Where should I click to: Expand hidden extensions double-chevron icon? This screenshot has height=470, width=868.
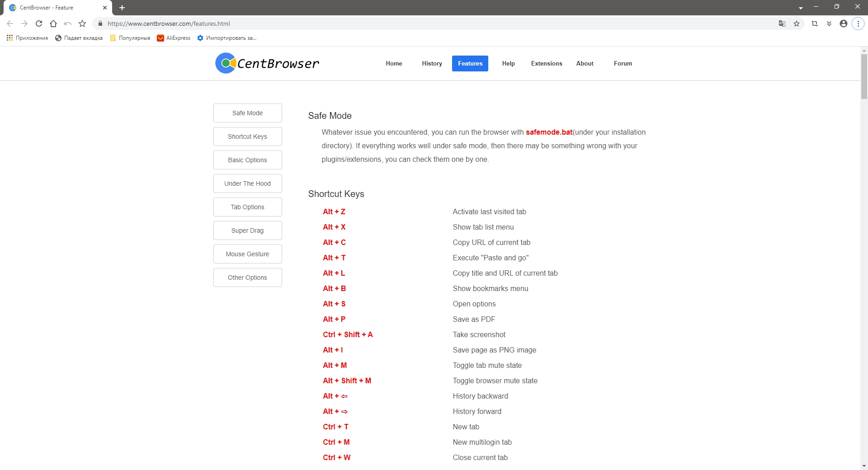(x=829, y=23)
